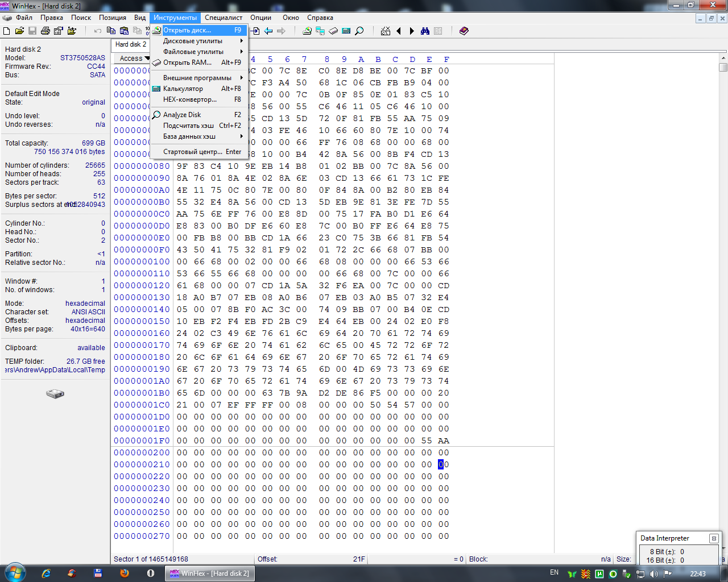Click the volume speaker tray icon
Screen dimensions: 728x582
coord(654,574)
